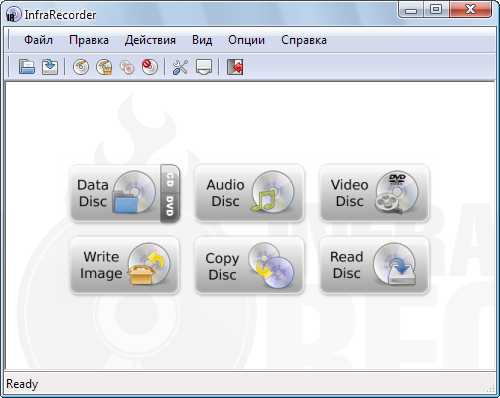Open the Справка menu
500x398 pixels.
click(x=304, y=40)
